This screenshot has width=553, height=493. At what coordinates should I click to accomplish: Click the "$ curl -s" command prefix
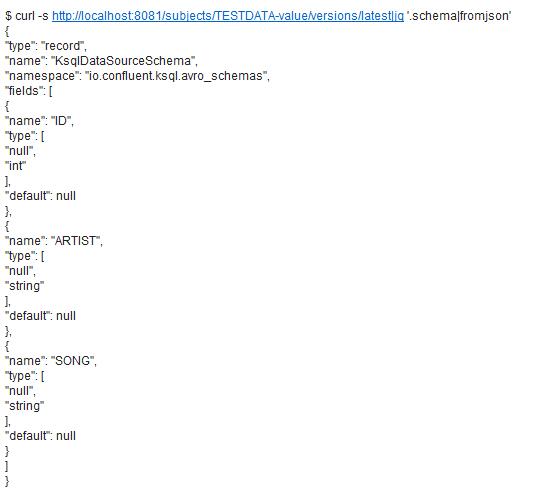[x=27, y=16]
